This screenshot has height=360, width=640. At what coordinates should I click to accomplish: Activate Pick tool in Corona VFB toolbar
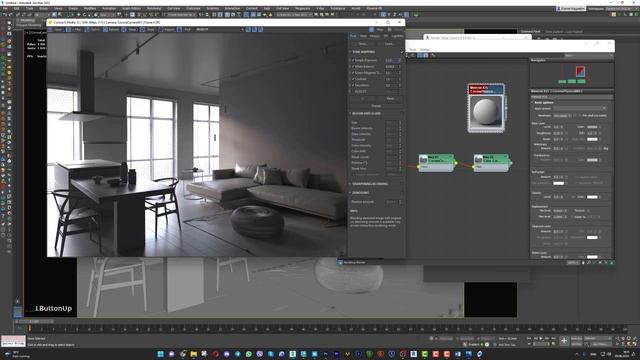tap(183, 29)
